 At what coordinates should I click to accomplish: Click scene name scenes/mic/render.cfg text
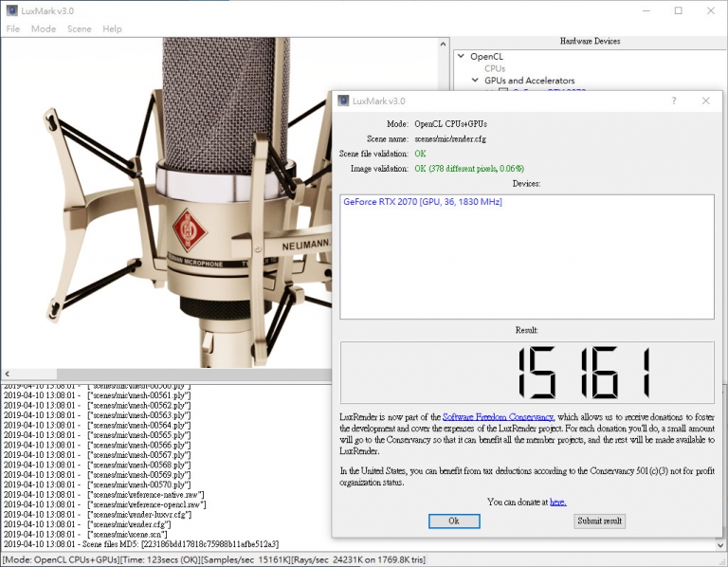450,138
